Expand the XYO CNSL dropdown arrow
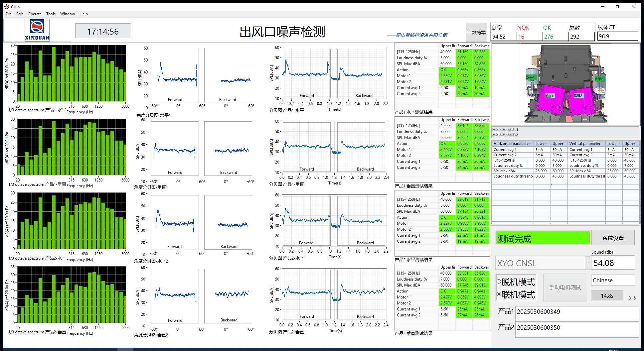 587,263
